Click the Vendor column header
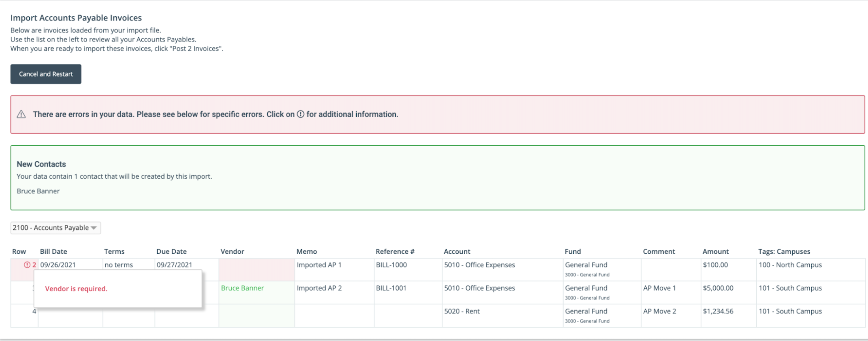This screenshot has width=868, height=341. tap(232, 251)
